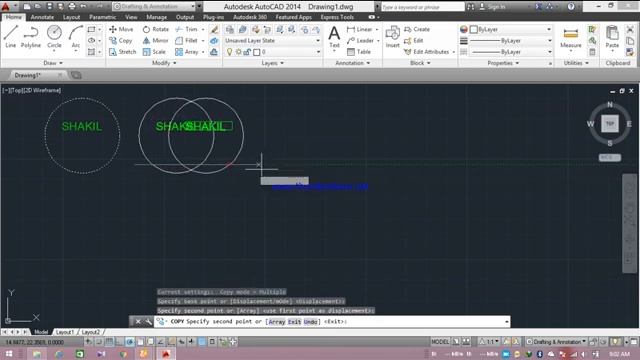Open Layer Properties manager icon
The height and width of the screenshot is (360, 640).
pos(230,29)
